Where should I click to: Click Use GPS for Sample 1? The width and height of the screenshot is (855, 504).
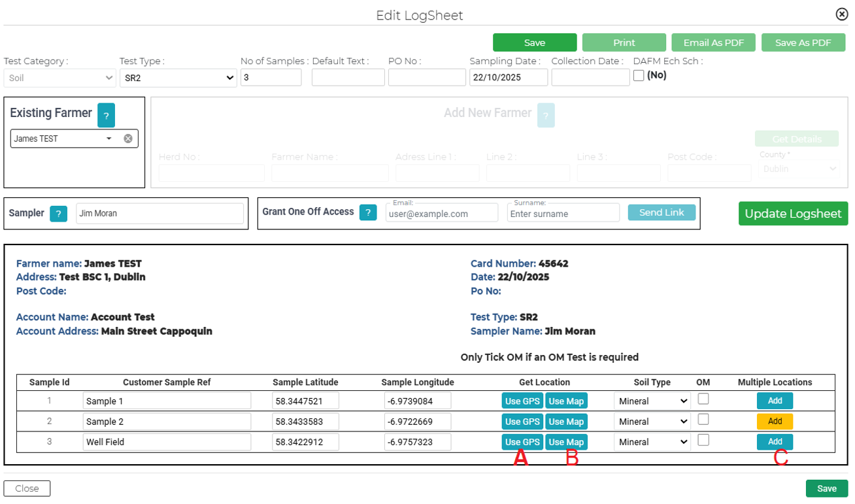coord(522,401)
